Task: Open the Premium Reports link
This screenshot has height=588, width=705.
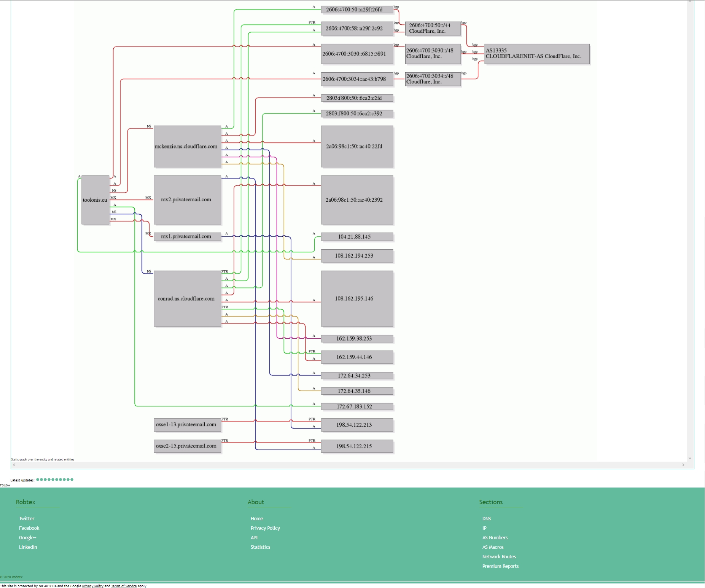Action: coord(500,566)
